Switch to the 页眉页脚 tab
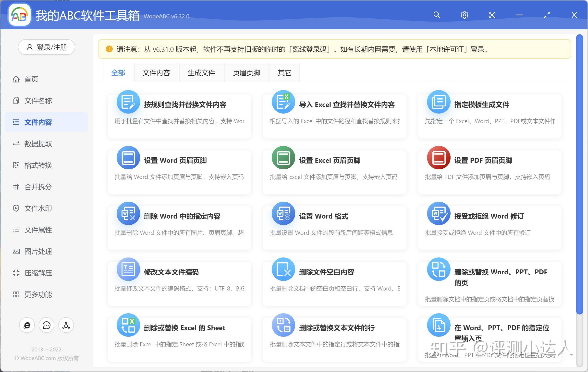The height and width of the screenshot is (372, 588). [x=246, y=73]
